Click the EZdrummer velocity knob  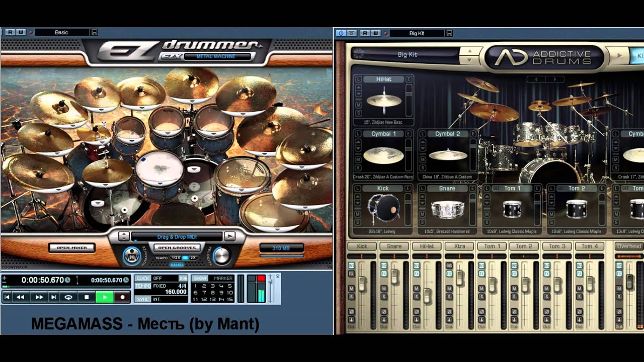[221, 256]
